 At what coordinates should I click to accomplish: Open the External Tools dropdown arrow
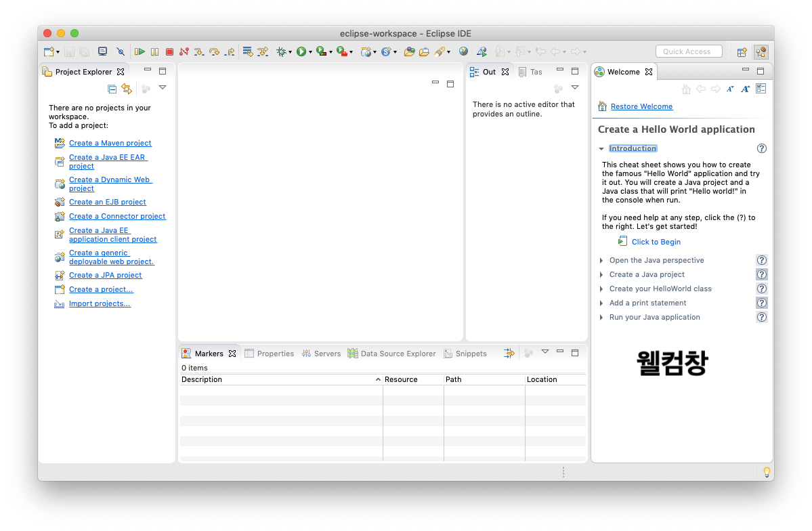point(351,51)
